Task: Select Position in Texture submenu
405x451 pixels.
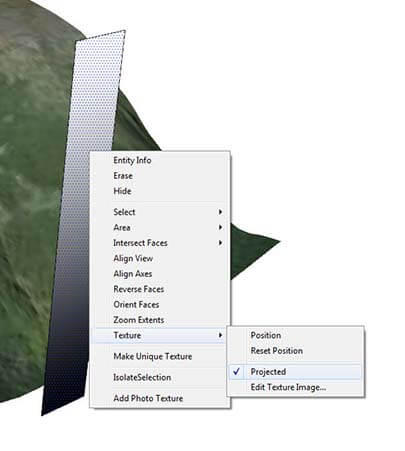Action: pos(266,335)
